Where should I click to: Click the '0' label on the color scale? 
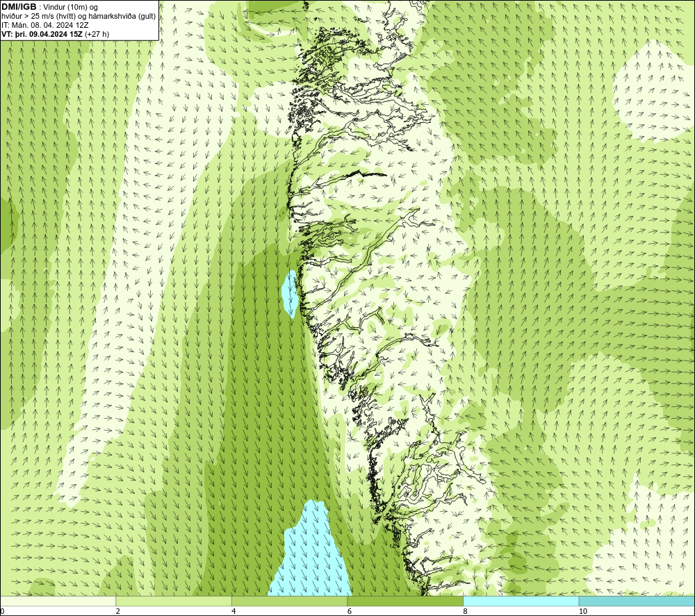2,611
